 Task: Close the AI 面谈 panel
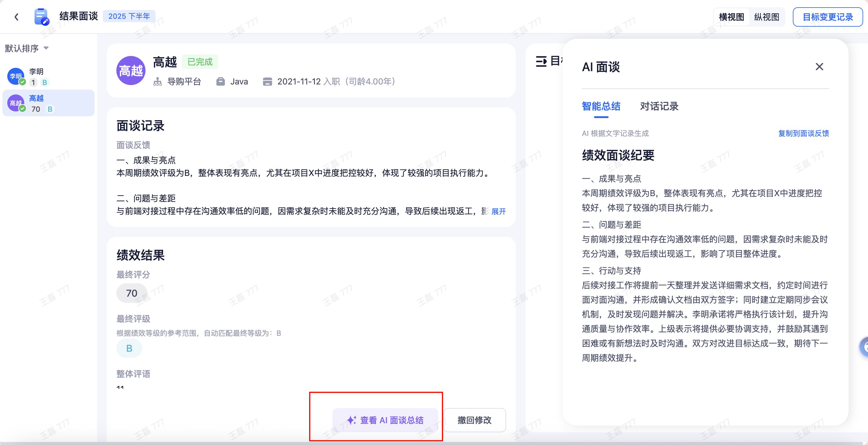coord(819,67)
